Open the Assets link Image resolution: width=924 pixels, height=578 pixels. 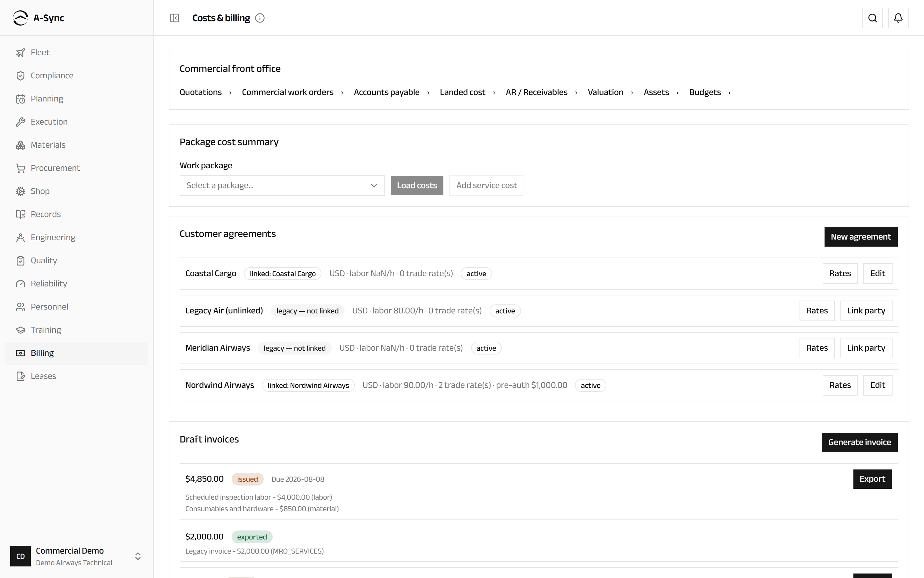tap(661, 92)
